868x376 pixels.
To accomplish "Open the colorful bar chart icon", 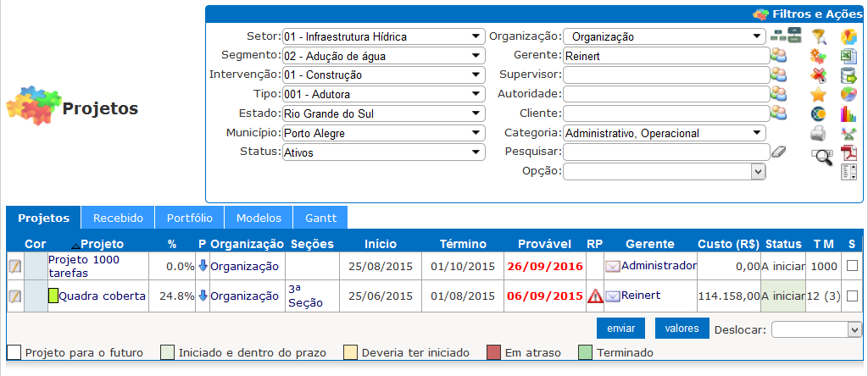I will 849,113.
